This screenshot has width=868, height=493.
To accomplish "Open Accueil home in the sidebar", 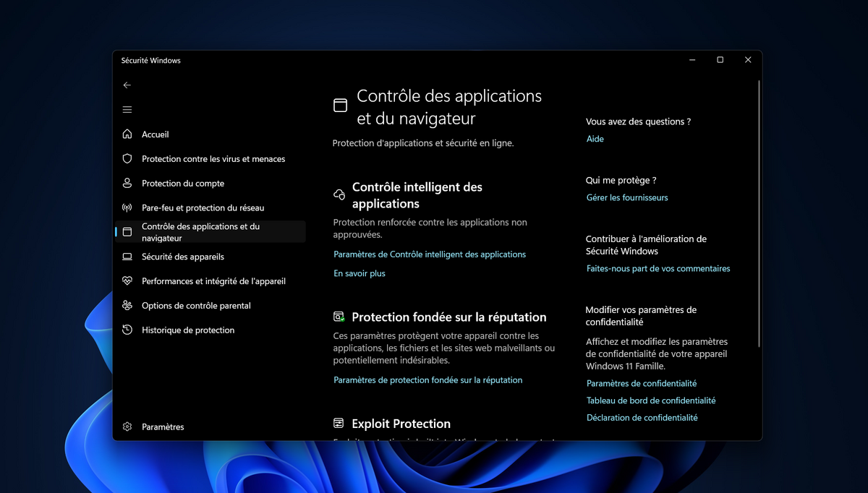I will (154, 134).
